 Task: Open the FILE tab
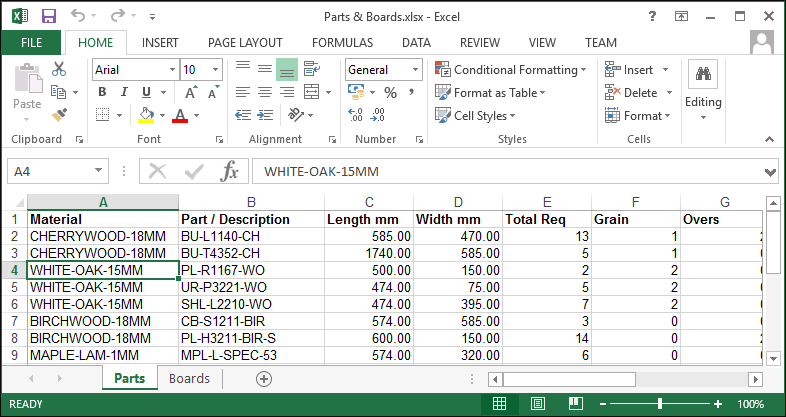pyautogui.click(x=32, y=43)
